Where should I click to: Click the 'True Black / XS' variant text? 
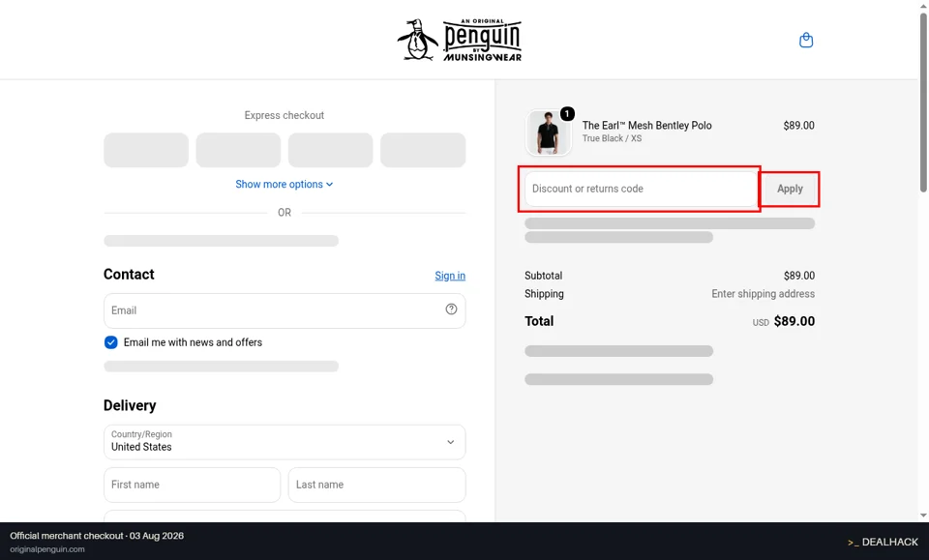click(x=612, y=138)
